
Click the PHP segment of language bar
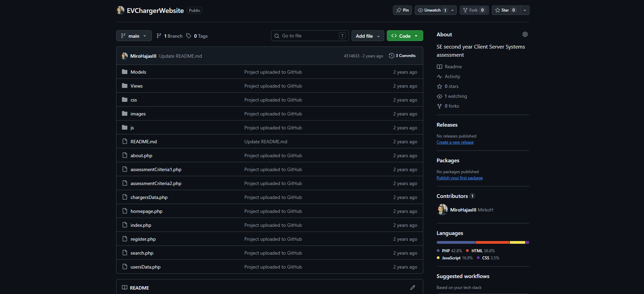[456, 242]
